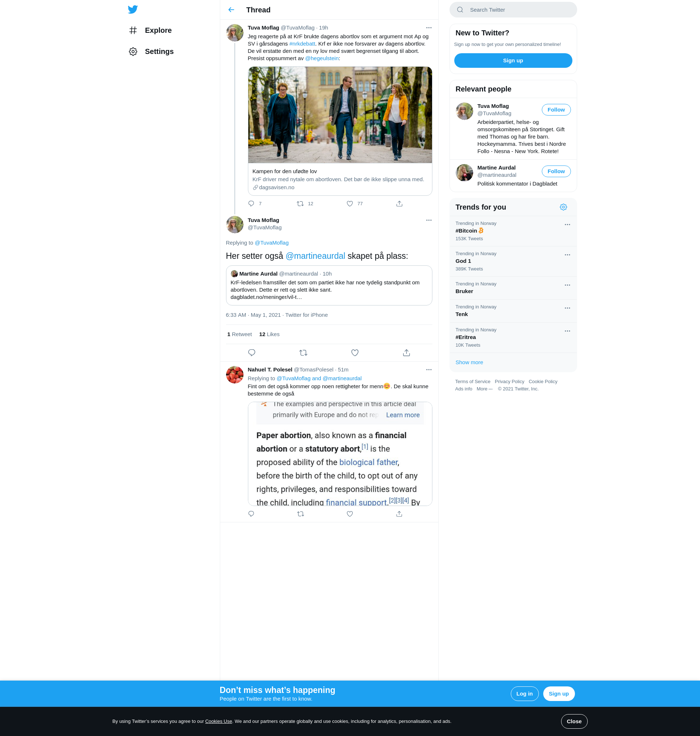Expand the footer More menu
700x736 pixels.
tap(484, 389)
